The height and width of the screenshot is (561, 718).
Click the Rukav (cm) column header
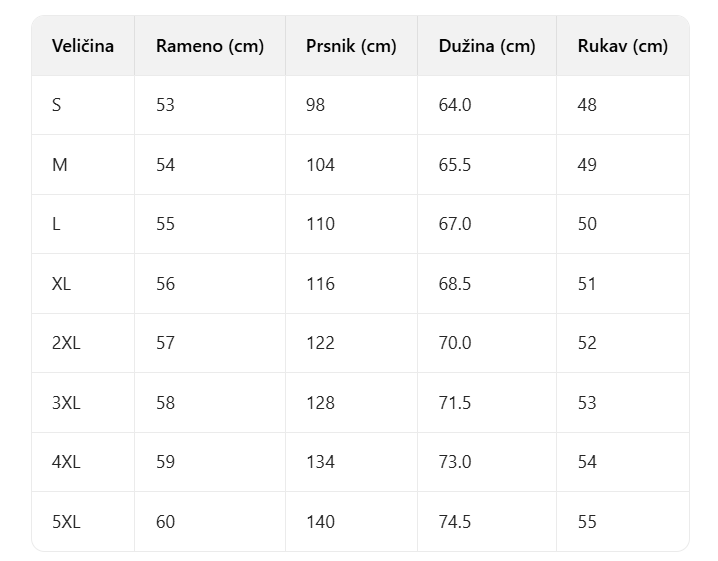pyautogui.click(x=622, y=46)
